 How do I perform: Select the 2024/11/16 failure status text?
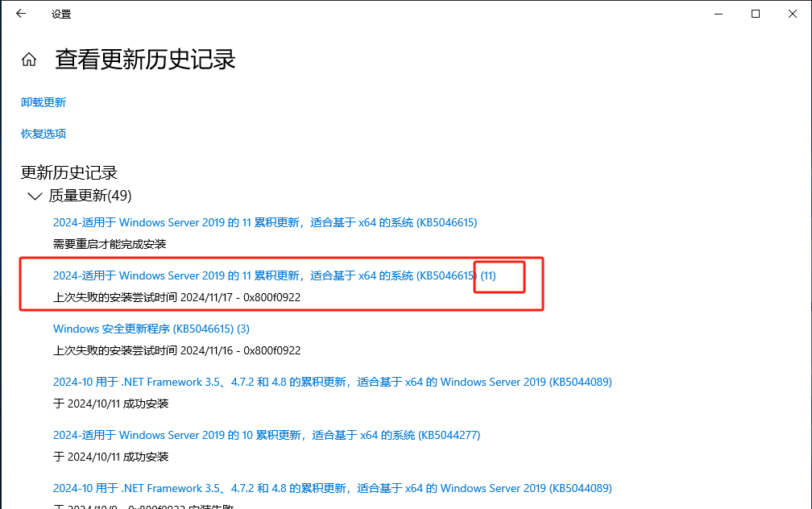[x=176, y=351]
